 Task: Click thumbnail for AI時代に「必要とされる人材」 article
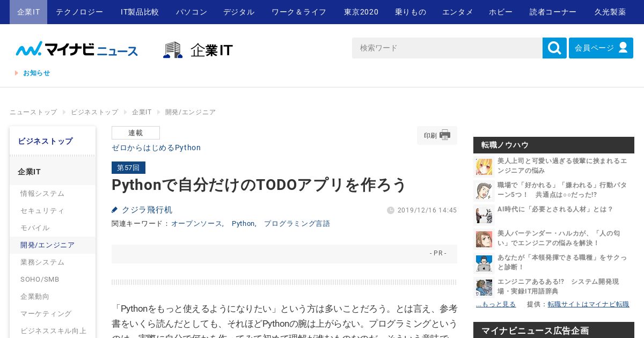pyautogui.click(x=484, y=215)
